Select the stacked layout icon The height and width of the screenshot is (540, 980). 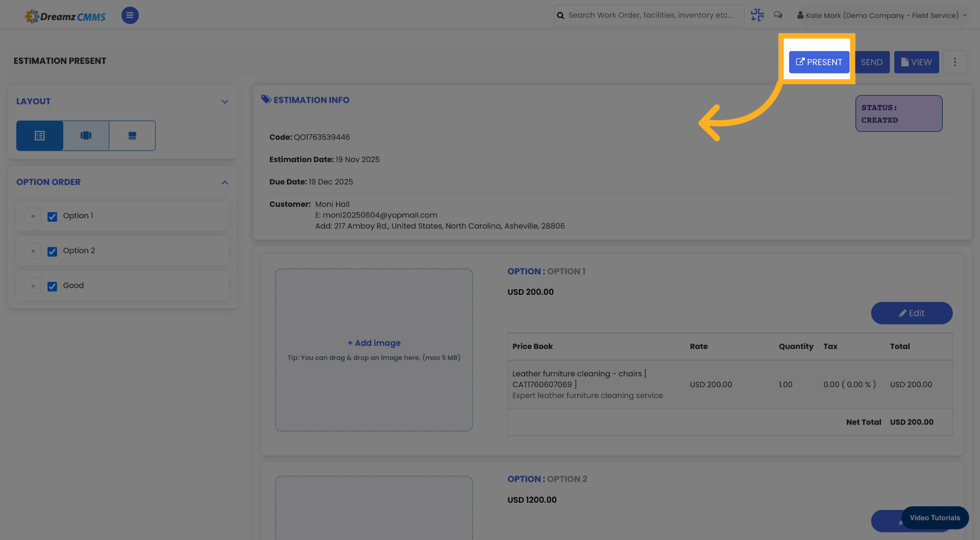[132, 135]
